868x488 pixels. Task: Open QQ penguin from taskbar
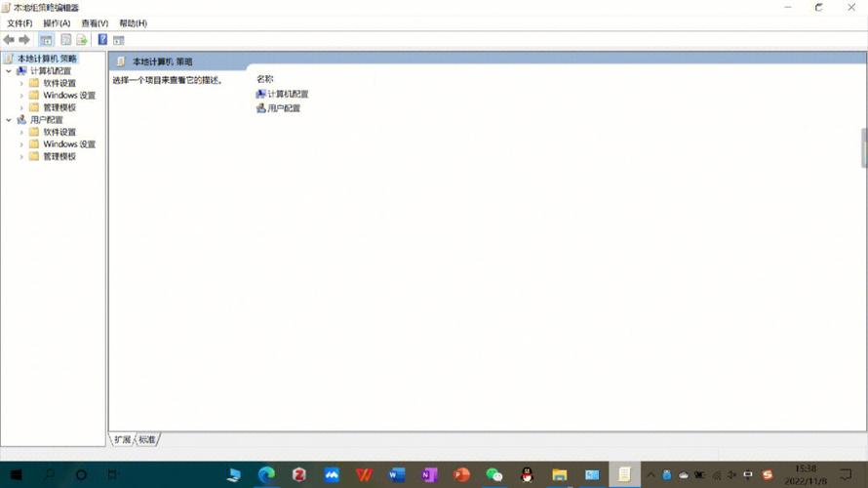click(x=527, y=474)
